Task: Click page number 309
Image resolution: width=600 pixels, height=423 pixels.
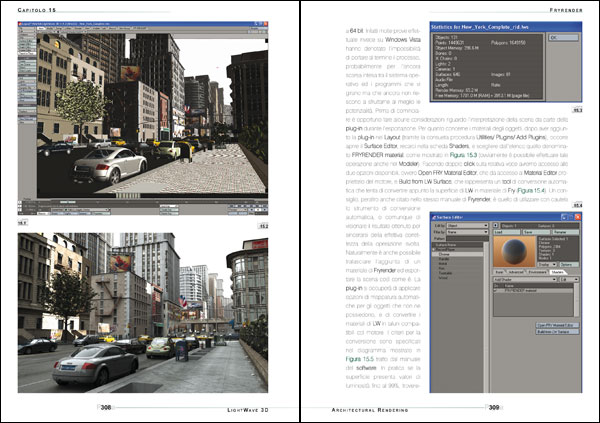Action: coord(494,407)
